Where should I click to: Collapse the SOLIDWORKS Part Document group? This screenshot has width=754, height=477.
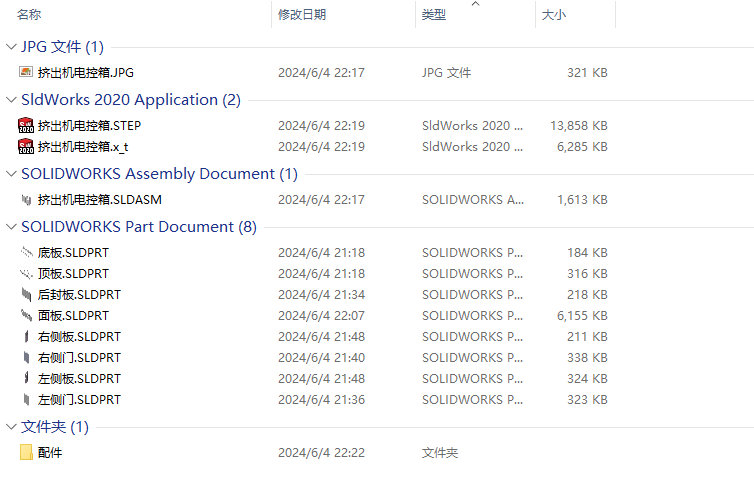(11, 226)
